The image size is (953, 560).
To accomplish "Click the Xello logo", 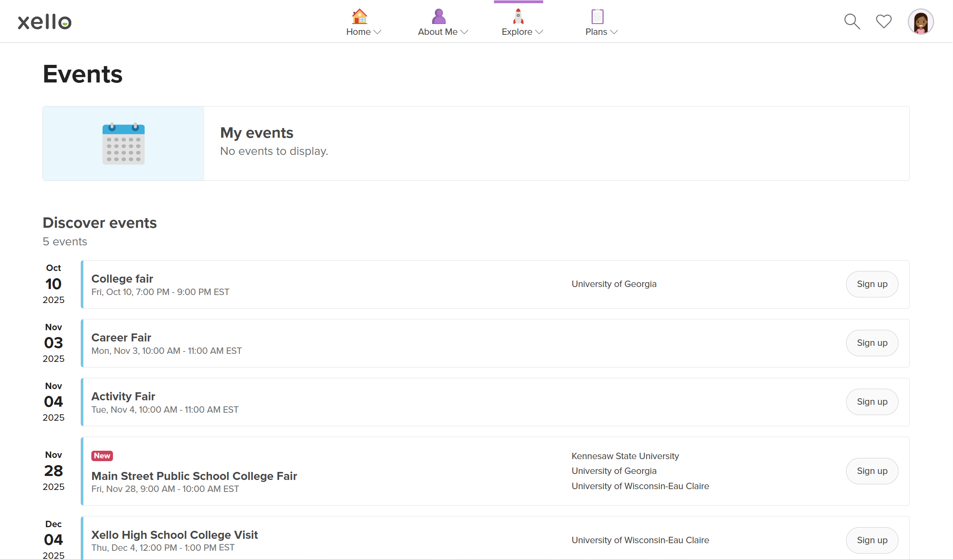I will [x=44, y=21].
